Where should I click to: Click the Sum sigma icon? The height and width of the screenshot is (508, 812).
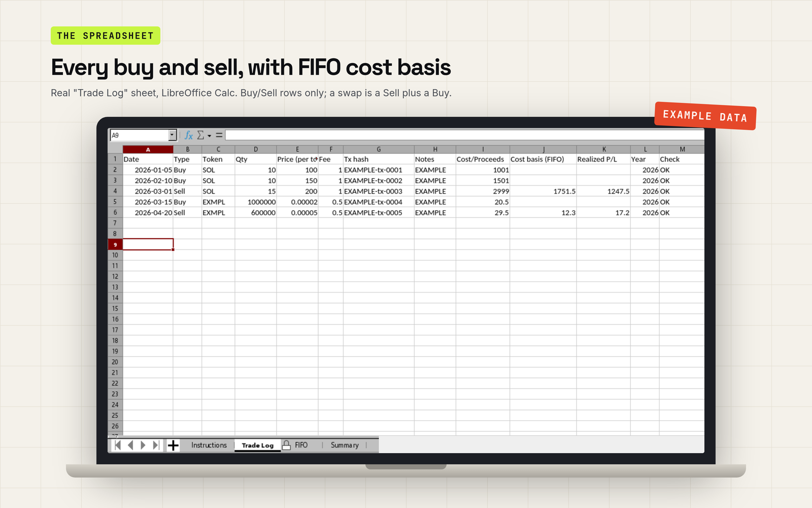(x=200, y=135)
